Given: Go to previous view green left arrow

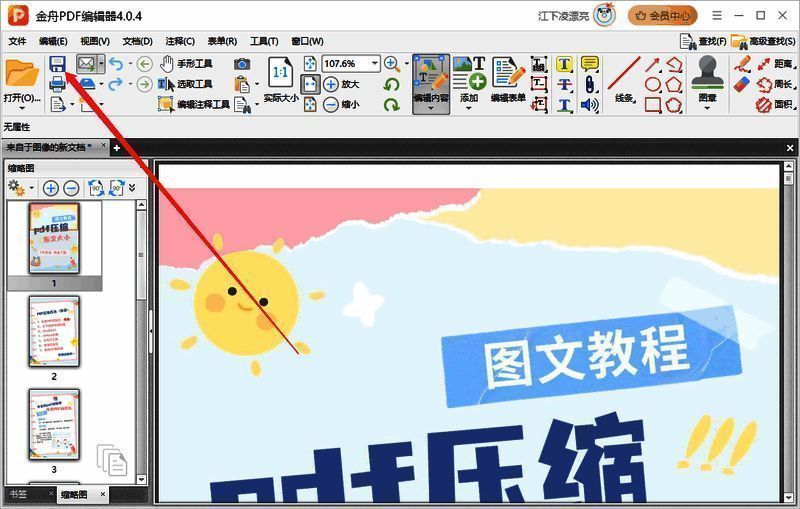Looking at the screenshot, I should pyautogui.click(x=145, y=64).
